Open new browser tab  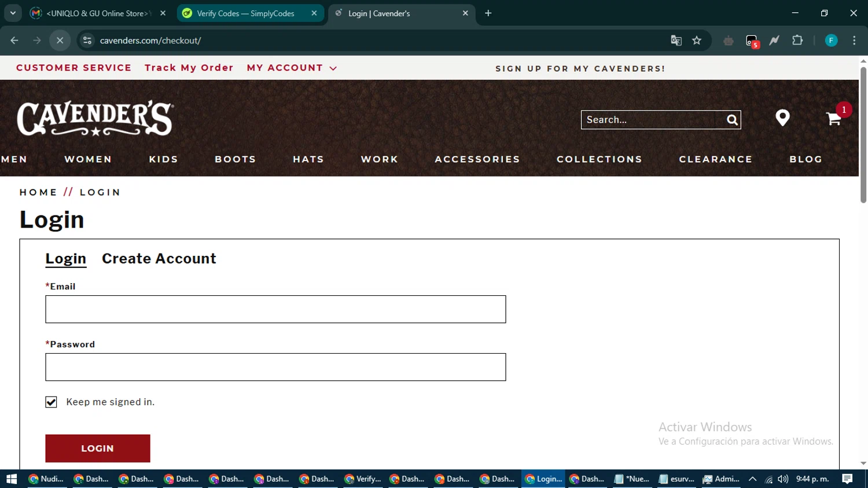pos(488,13)
